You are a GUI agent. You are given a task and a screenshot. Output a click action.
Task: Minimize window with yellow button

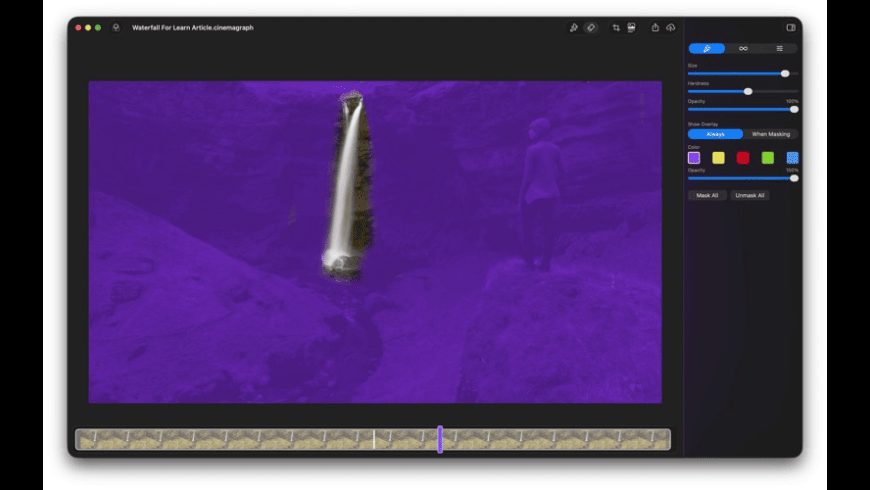coord(88,28)
